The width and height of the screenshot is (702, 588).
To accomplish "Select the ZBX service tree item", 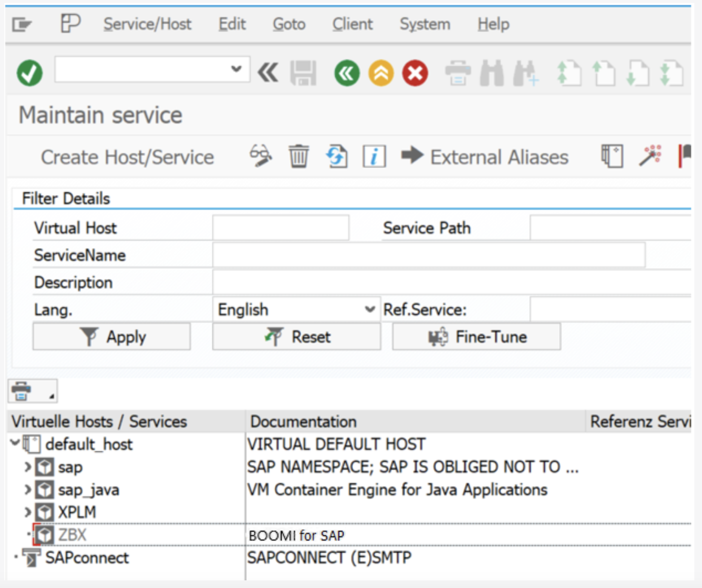I will point(72,535).
